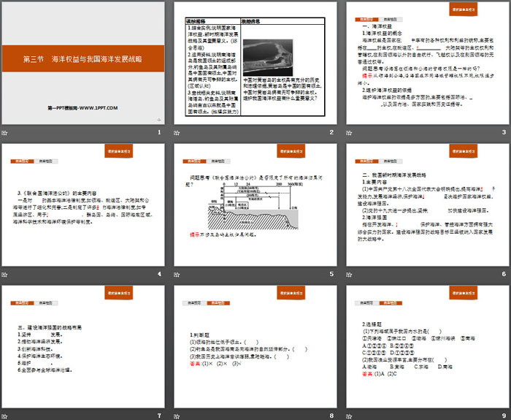Image resolution: width=511 pixels, height=420 pixels.
Task: Select slide 6 thumbnail
Action: tap(428, 205)
